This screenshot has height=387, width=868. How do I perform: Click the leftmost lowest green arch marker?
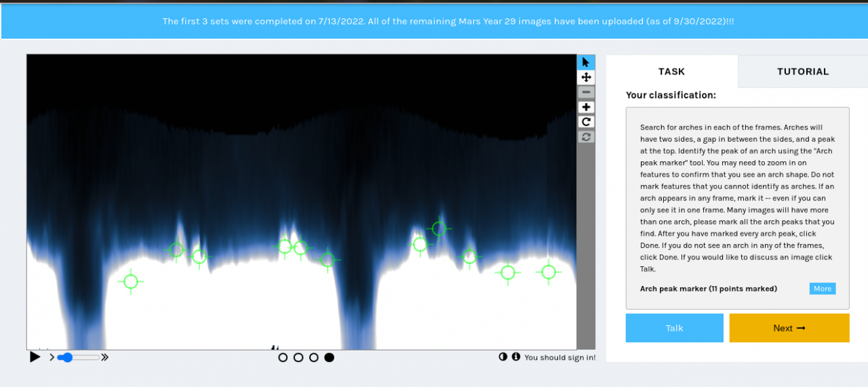point(131,281)
